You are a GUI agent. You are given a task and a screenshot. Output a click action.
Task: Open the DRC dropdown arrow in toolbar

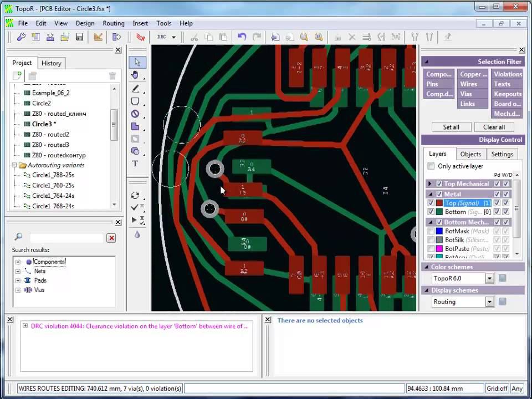point(173,37)
